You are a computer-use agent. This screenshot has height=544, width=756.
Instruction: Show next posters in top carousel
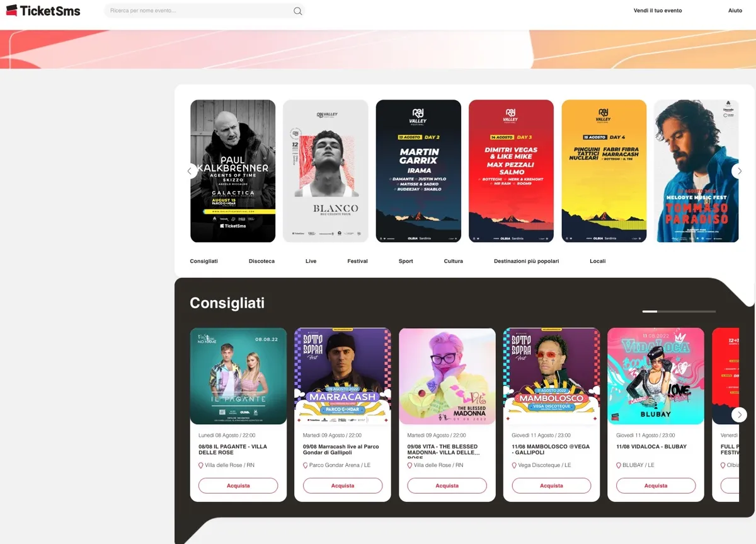[x=738, y=171]
